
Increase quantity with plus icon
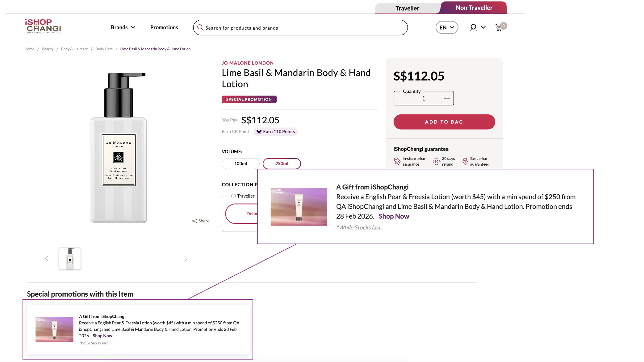[x=447, y=99]
